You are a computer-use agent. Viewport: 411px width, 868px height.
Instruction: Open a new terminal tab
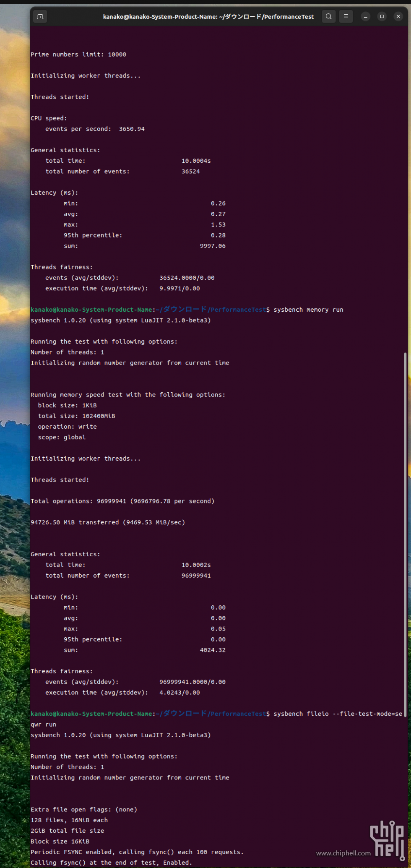click(x=40, y=16)
